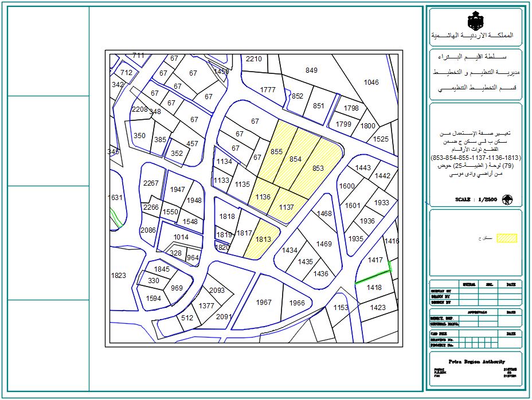Click the north arrow symbol beside the scale
532x400 pixels.
pos(507,199)
